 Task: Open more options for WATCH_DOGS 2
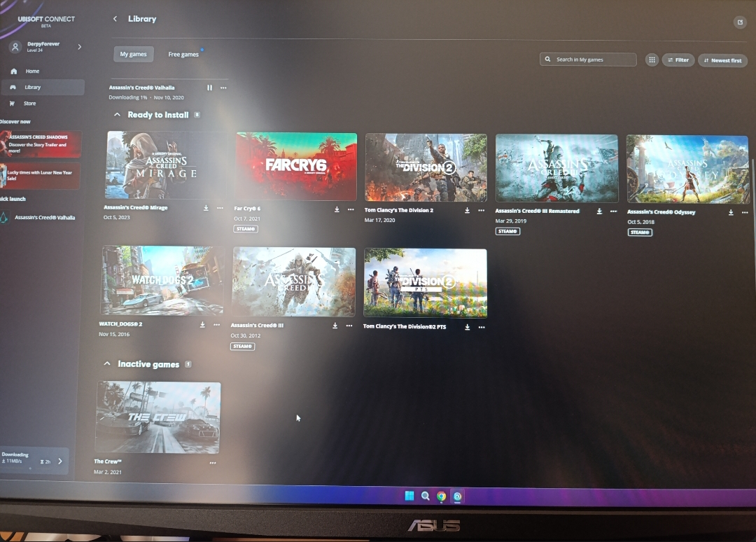point(216,324)
